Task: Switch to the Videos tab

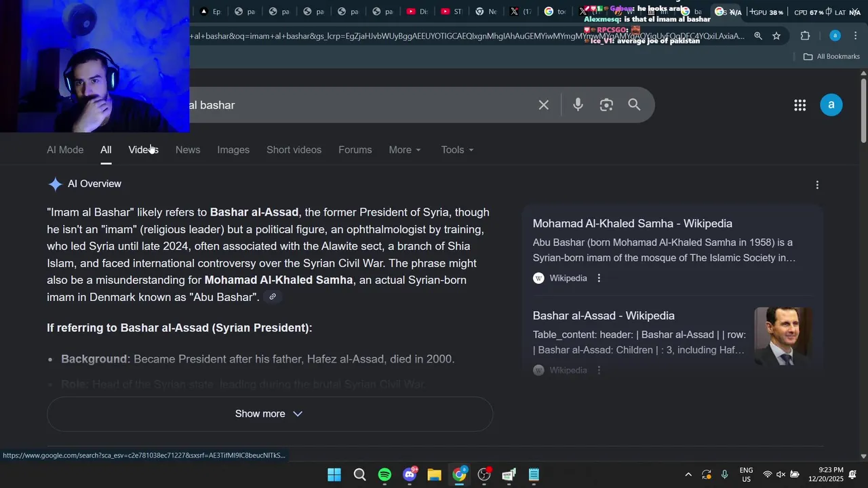Action: [x=143, y=150]
